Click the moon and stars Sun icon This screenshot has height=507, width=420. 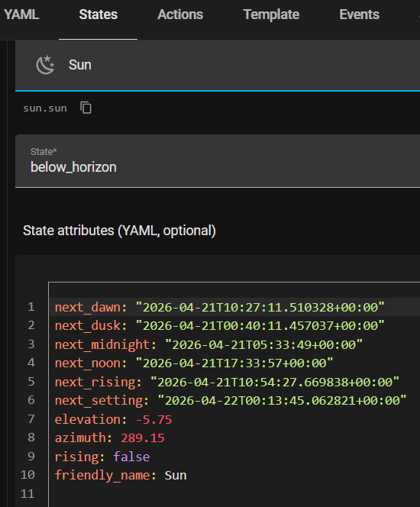coord(45,65)
